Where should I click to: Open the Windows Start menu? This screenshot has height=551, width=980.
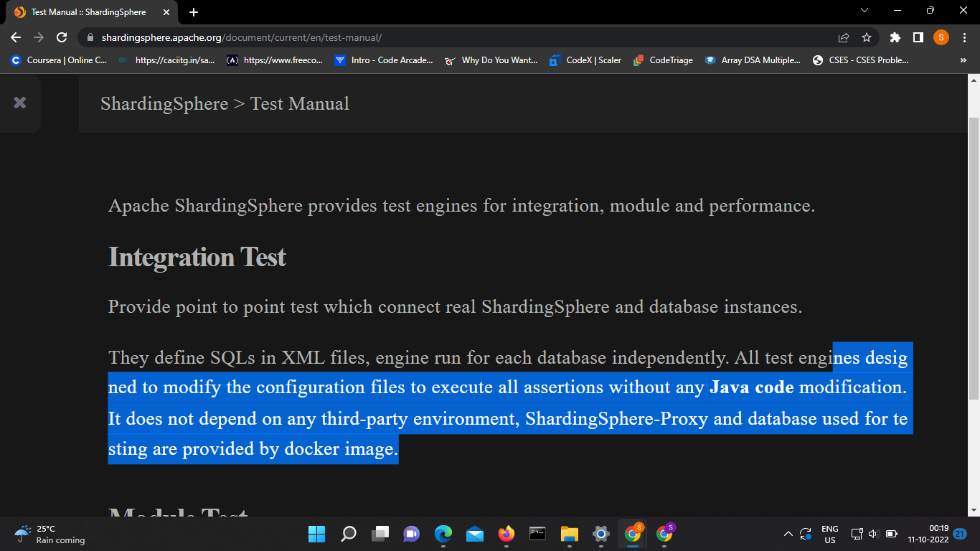click(316, 534)
